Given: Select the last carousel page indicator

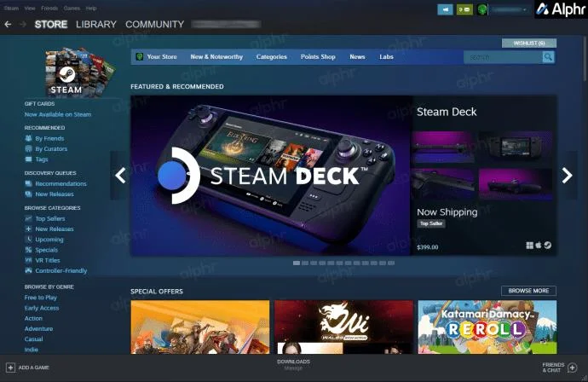Looking at the screenshot, I should (391, 263).
